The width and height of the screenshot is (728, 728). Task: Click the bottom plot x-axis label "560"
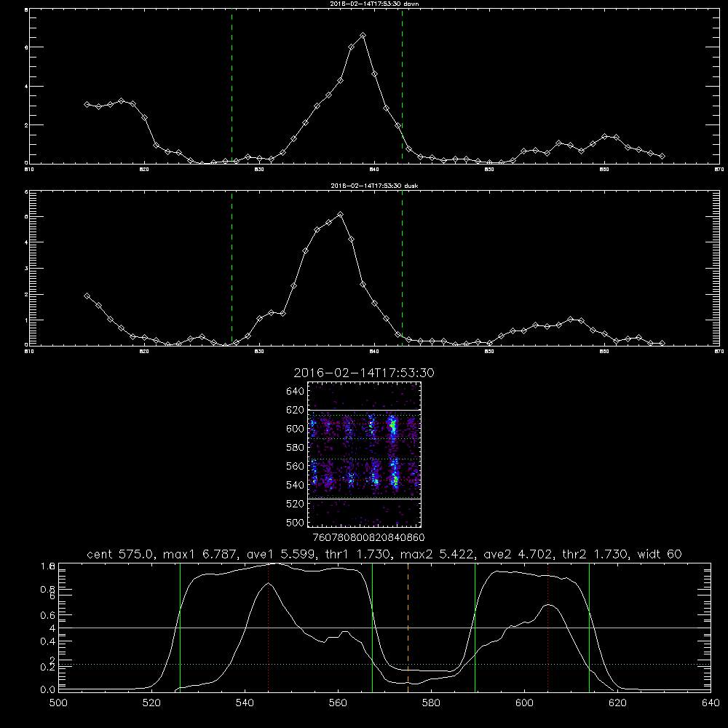pos(338,703)
